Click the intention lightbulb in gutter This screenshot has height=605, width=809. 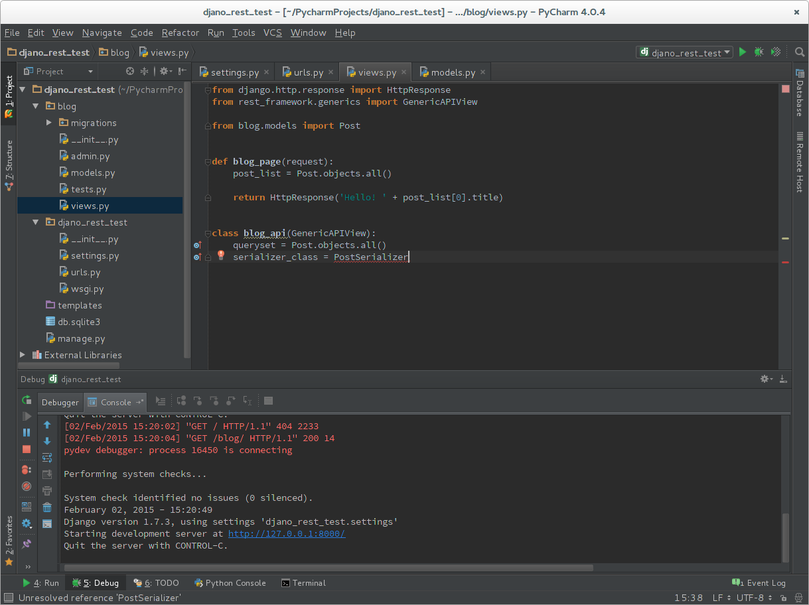(221, 255)
